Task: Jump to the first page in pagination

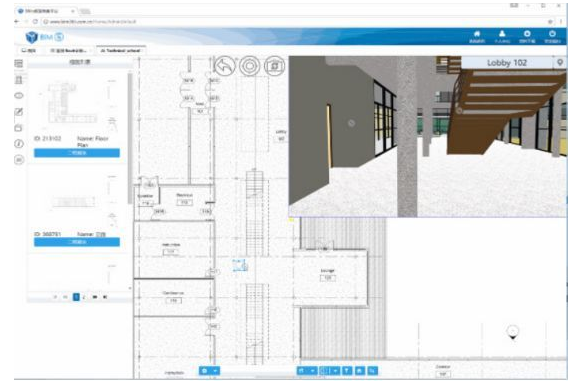Action: (x=55, y=297)
